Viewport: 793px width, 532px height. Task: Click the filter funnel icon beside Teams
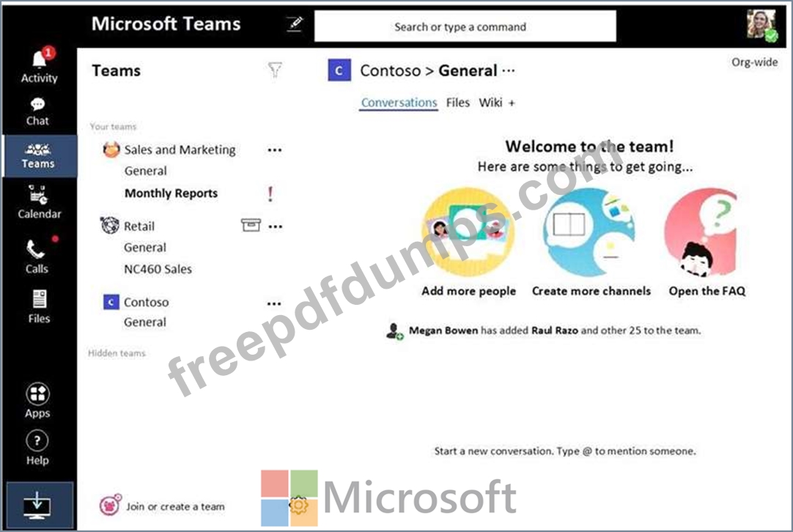[275, 70]
